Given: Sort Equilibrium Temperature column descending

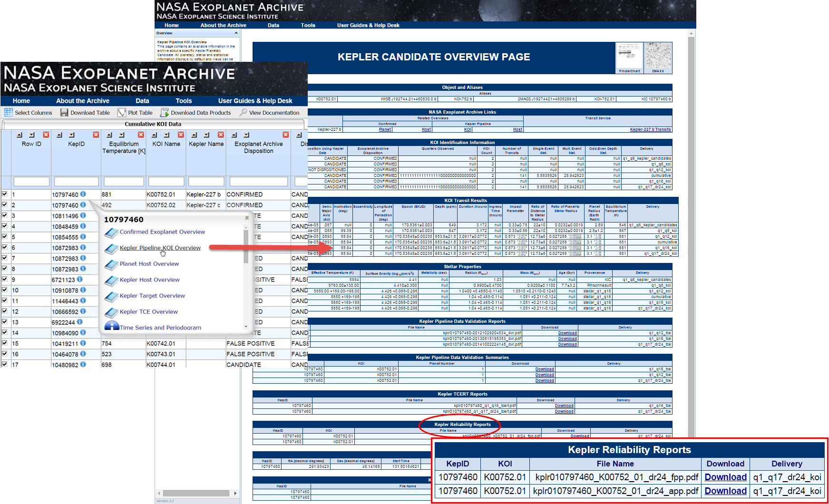Looking at the screenshot, I should (122, 135).
